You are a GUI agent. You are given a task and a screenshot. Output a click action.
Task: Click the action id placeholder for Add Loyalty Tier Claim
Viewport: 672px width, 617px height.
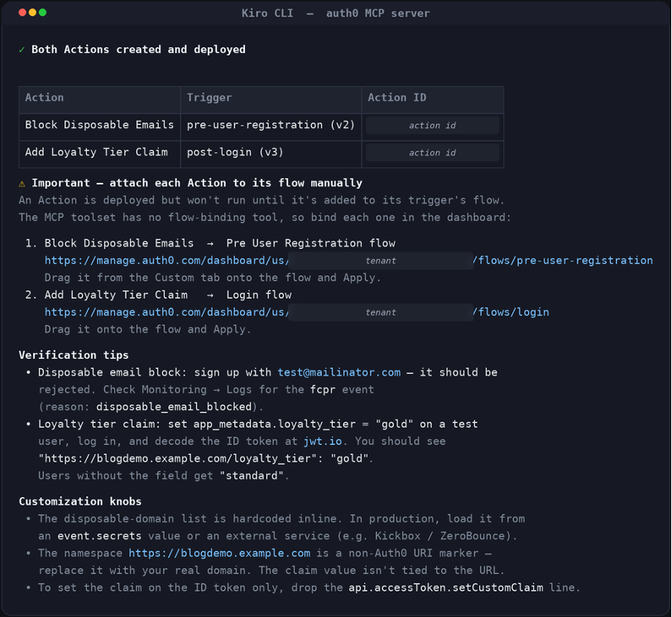pyautogui.click(x=433, y=153)
